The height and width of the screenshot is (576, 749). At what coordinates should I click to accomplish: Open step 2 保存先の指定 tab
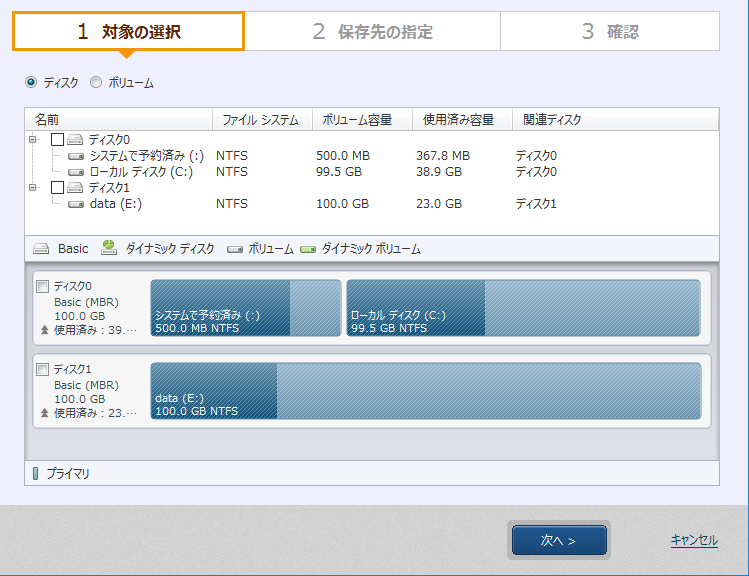point(373,32)
